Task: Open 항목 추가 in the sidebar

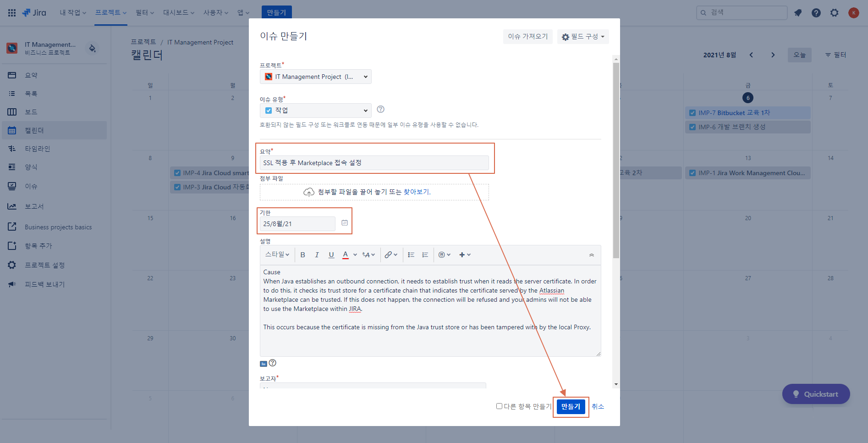Action: [x=55, y=246]
